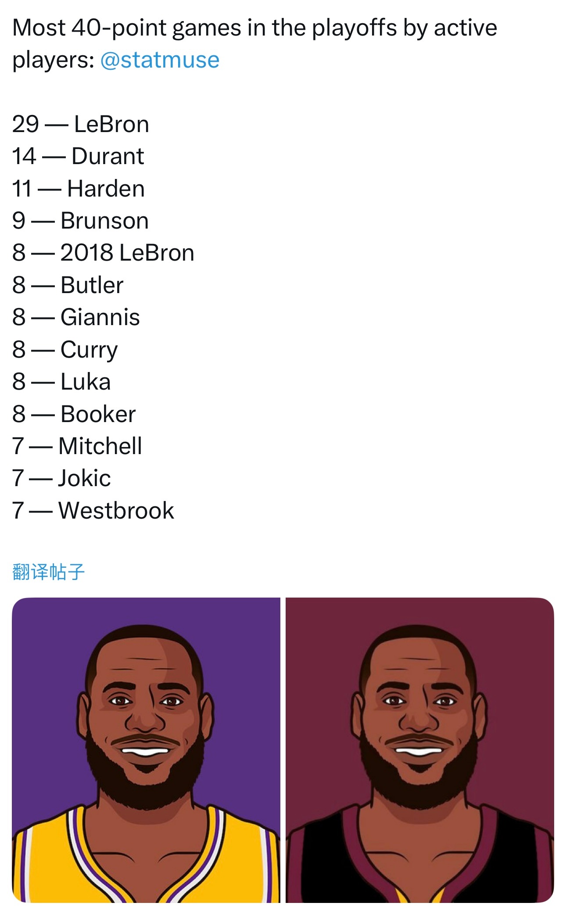This screenshot has height=924, width=566.
Task: Click the headline text about 40-point games
Action: (254, 43)
